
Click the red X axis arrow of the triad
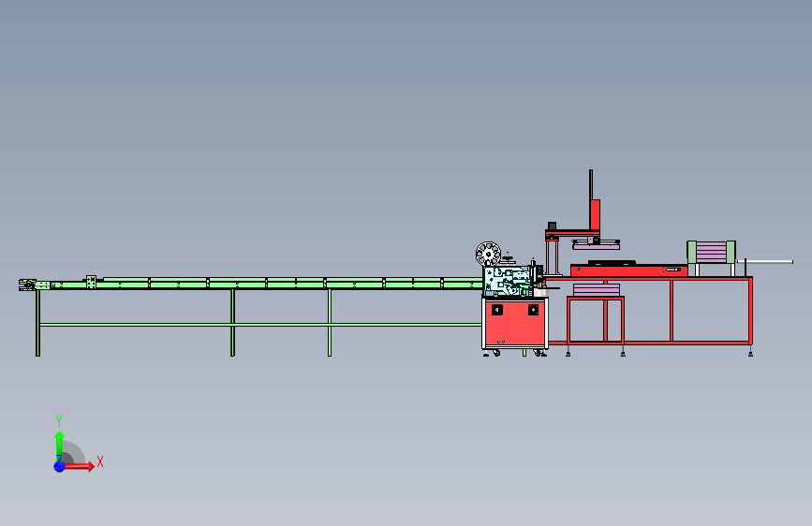coord(78,466)
